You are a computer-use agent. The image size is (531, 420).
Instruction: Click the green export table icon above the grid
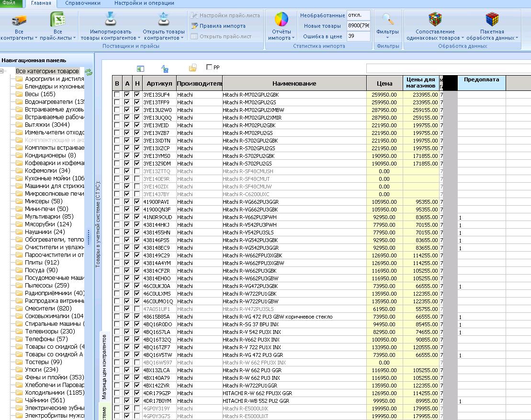tap(140, 69)
